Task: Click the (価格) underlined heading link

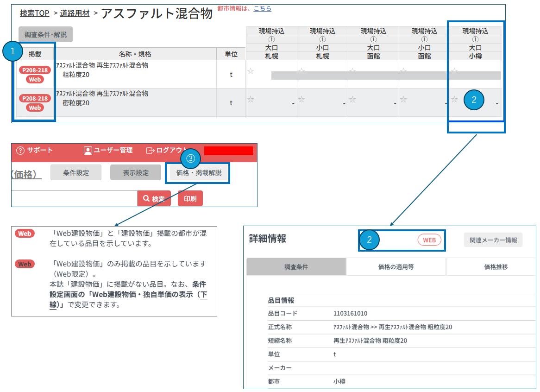Action: [x=26, y=174]
